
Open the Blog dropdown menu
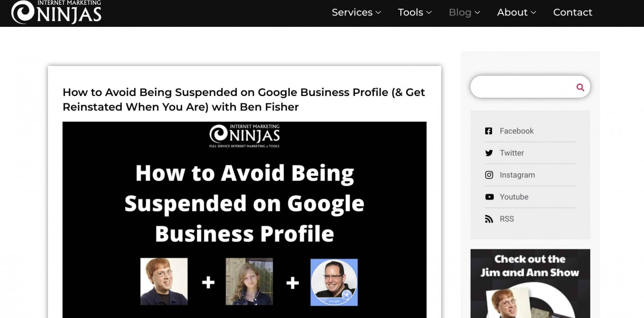pyautogui.click(x=464, y=12)
